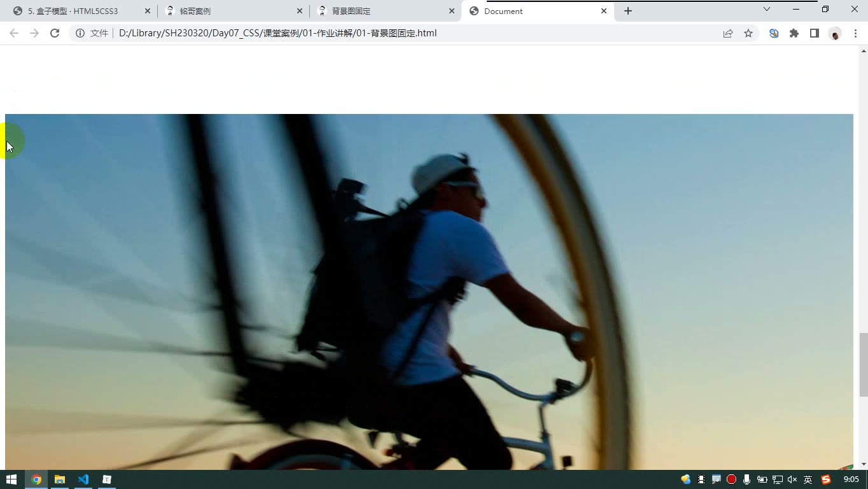Image resolution: width=868 pixels, height=489 pixels.
Task: Go forward to the next page
Action: [34, 33]
